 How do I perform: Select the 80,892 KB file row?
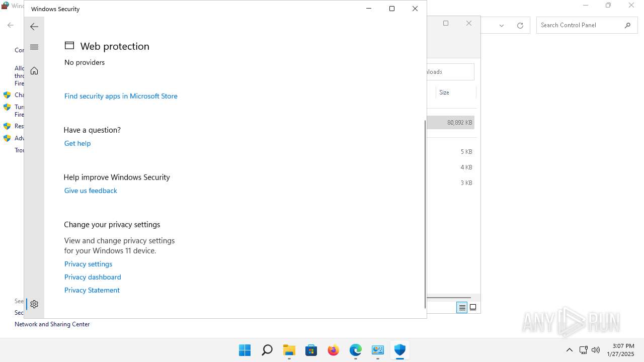[451, 123]
